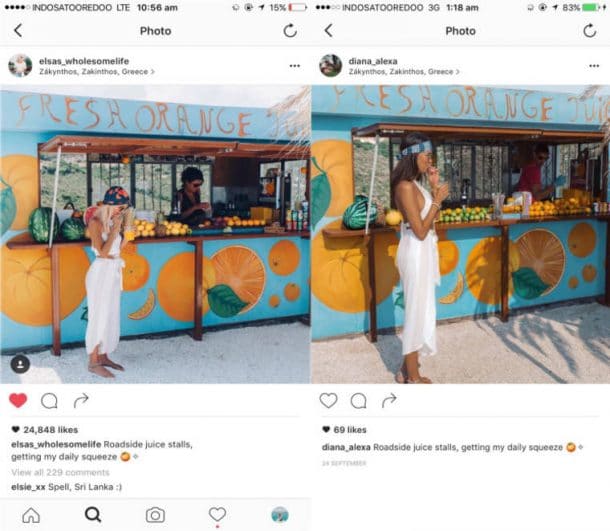Screen dimensions: 610x531
Task: Unlike the elsas_wholesomelife post with red heart
Action: [x=18, y=400]
